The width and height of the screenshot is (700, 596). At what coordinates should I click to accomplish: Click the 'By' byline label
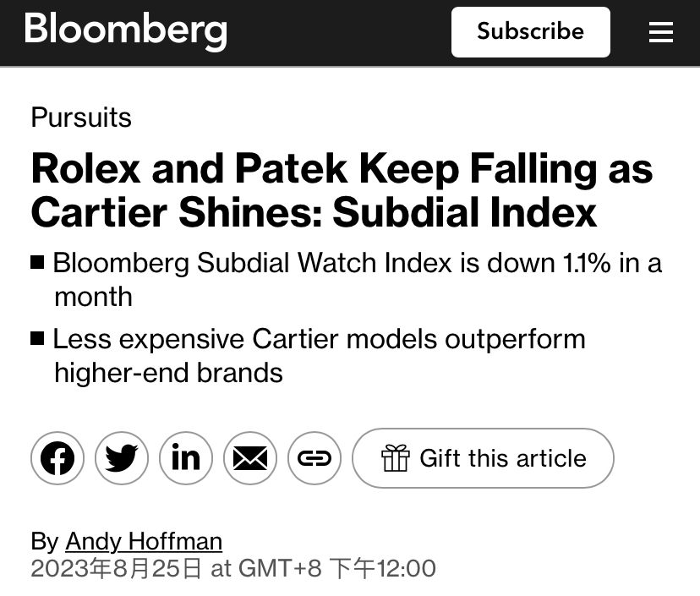45,541
